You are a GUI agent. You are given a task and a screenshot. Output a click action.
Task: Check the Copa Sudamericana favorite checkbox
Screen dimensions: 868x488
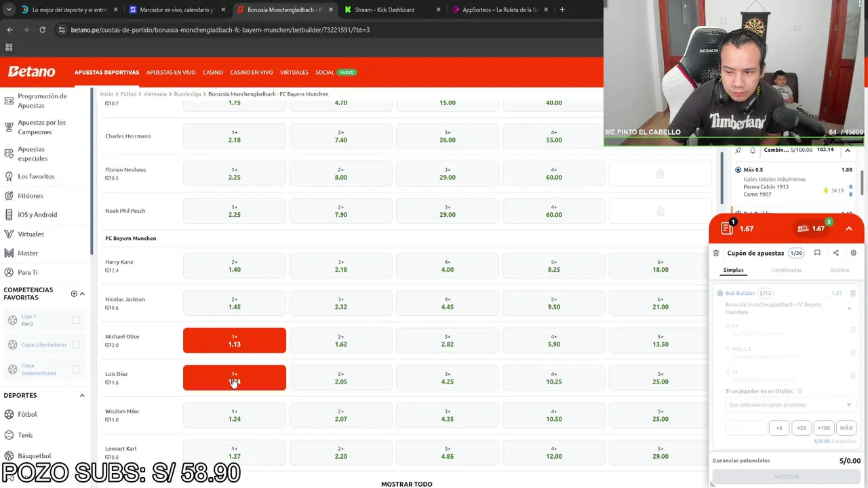[x=76, y=369]
